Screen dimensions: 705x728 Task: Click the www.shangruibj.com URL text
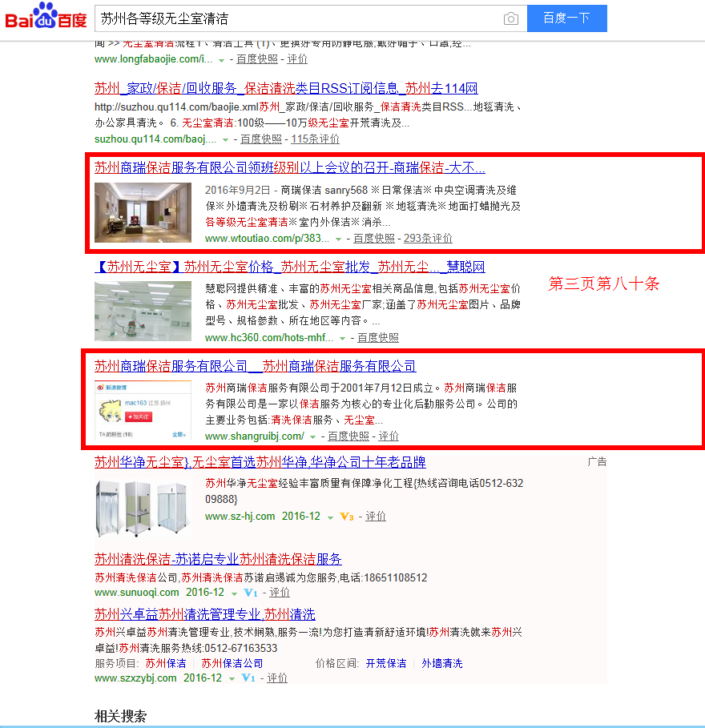pos(255,436)
